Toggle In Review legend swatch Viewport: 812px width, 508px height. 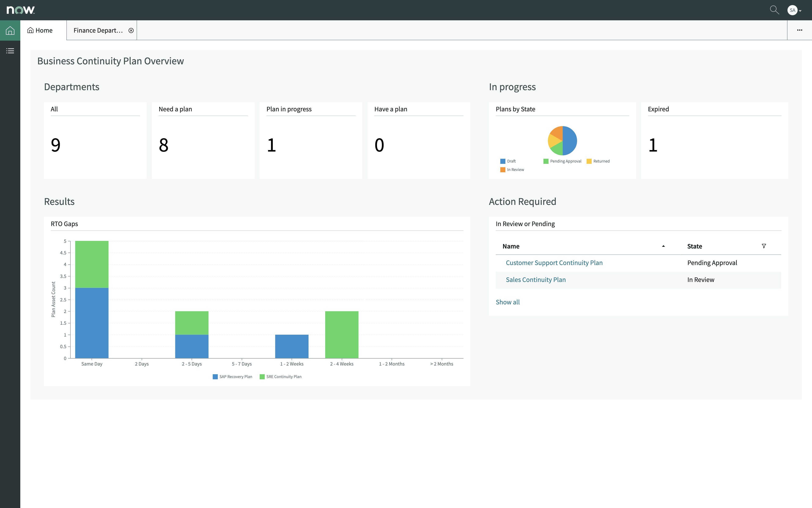[503, 170]
